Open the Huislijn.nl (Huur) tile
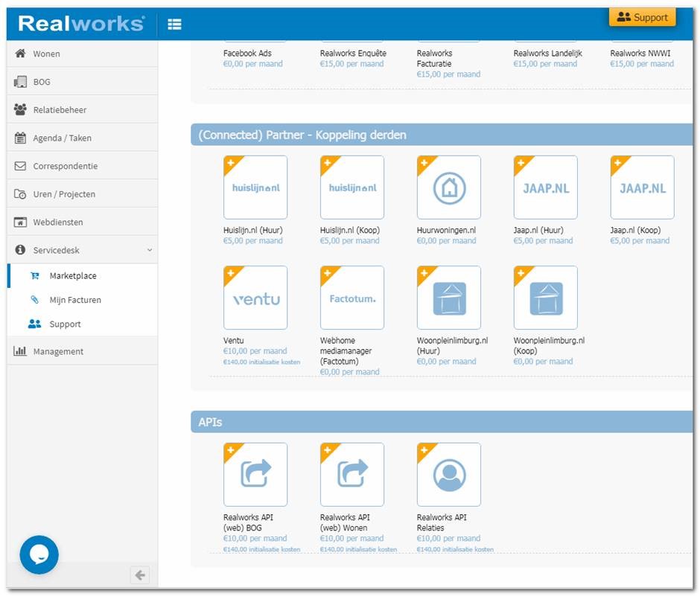This screenshot has height=596, width=700. coord(255,188)
